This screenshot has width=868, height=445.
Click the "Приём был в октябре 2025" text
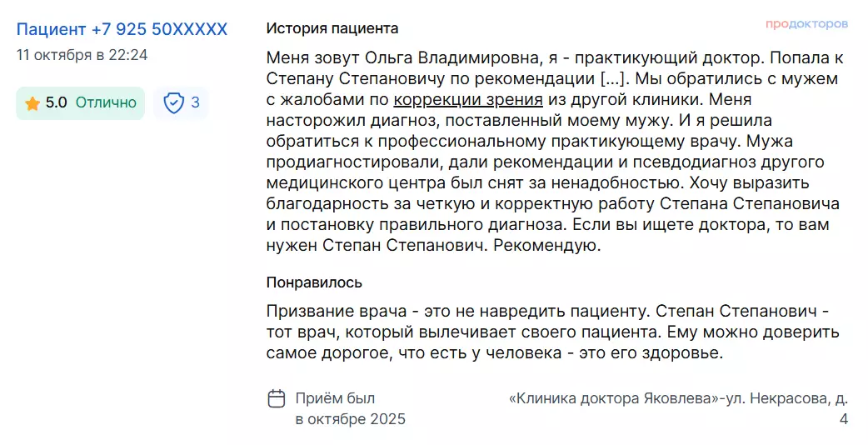pyautogui.click(x=350, y=408)
